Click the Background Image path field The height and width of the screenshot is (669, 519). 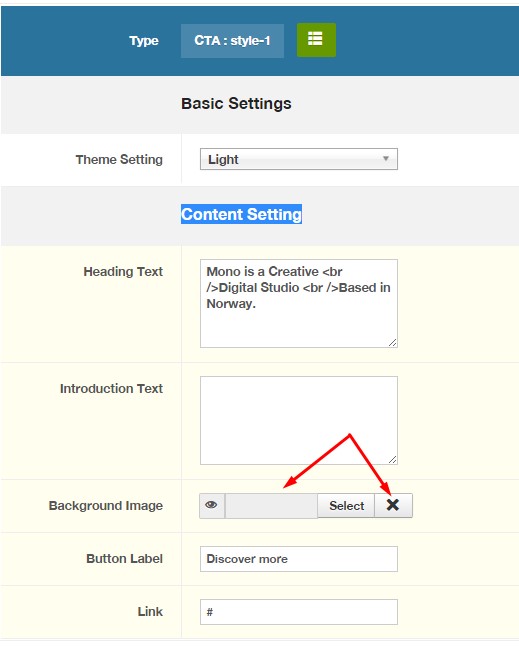click(x=271, y=506)
